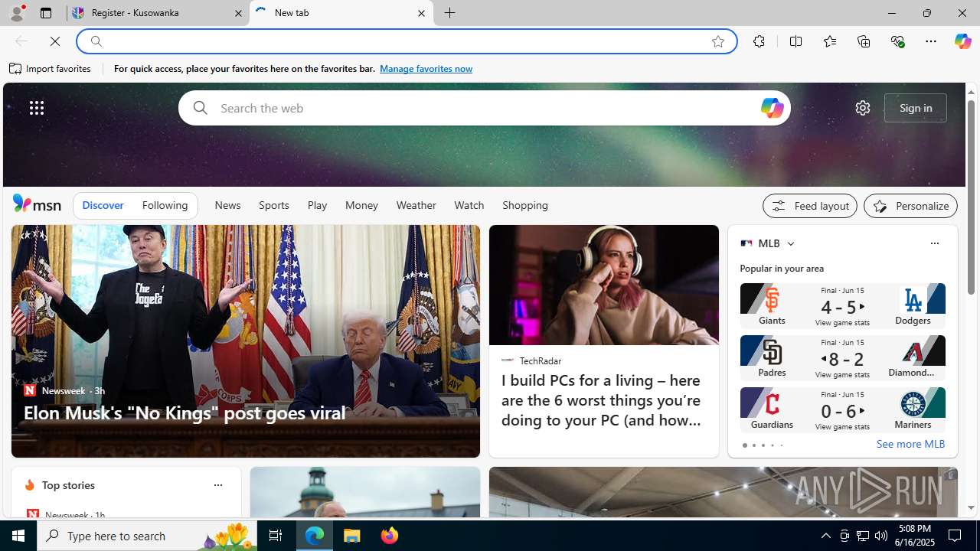Open the Play section

[x=317, y=205]
